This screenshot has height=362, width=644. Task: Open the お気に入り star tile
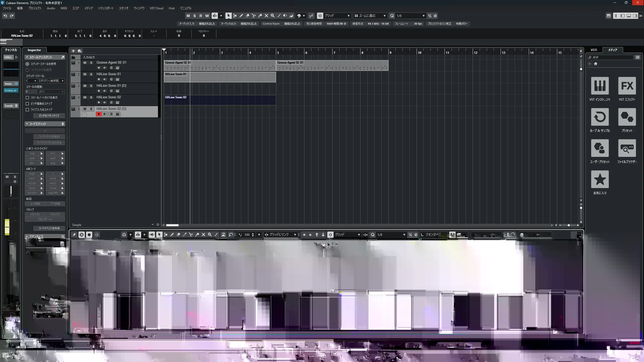pyautogui.click(x=600, y=179)
